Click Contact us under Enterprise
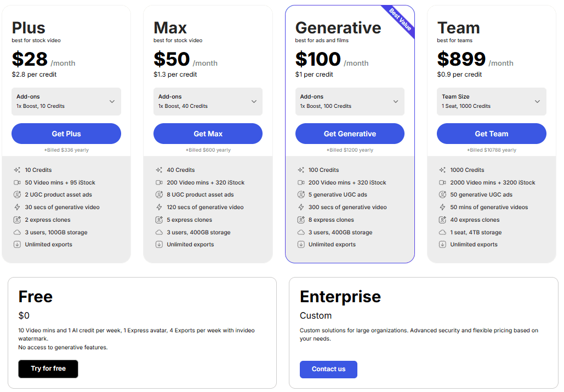Image resolution: width=564 pixels, height=392 pixels. click(x=328, y=370)
